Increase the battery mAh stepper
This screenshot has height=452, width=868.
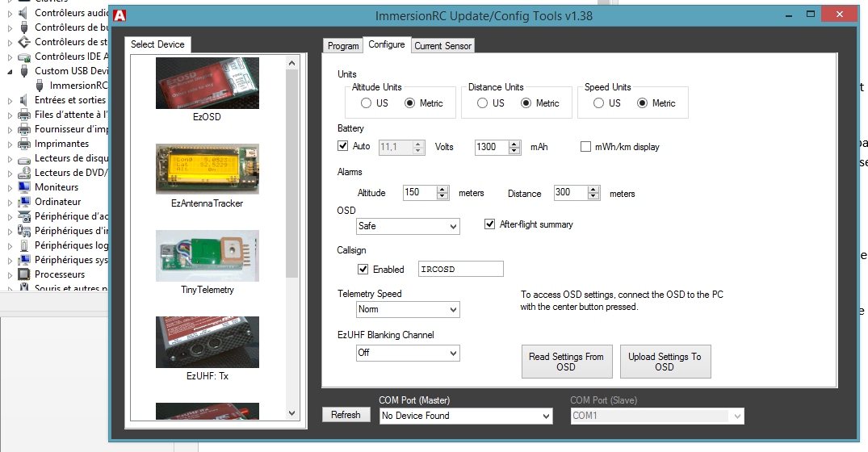click(x=515, y=144)
